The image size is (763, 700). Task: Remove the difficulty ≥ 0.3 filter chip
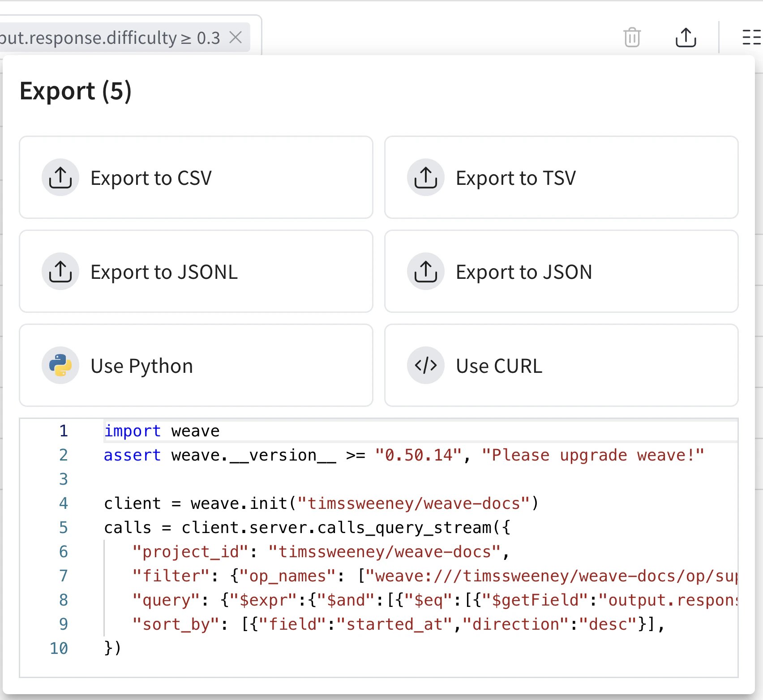click(236, 38)
